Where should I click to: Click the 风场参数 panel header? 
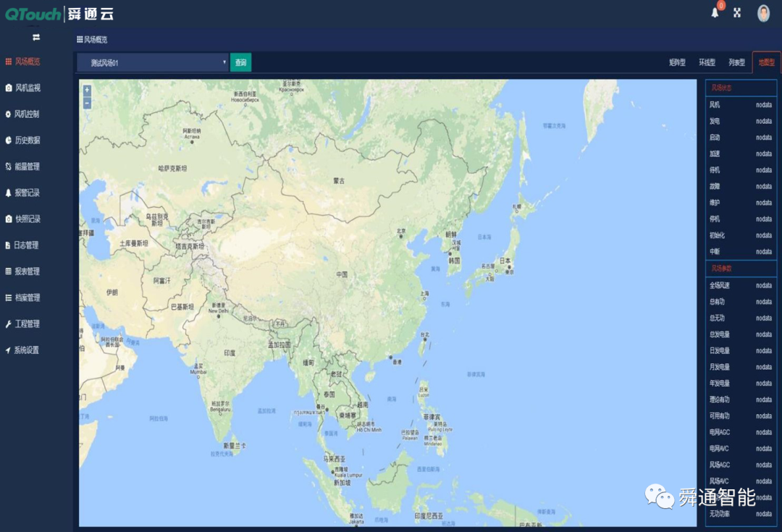(741, 269)
